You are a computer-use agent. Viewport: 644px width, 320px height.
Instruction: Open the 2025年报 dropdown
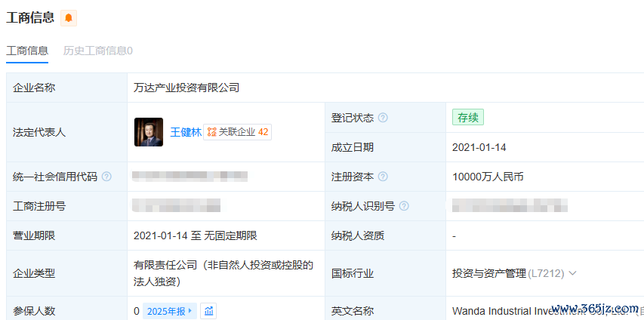click(170, 311)
